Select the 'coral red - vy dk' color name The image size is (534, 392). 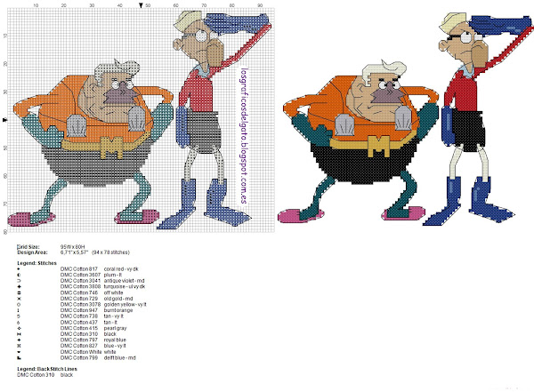121,268
